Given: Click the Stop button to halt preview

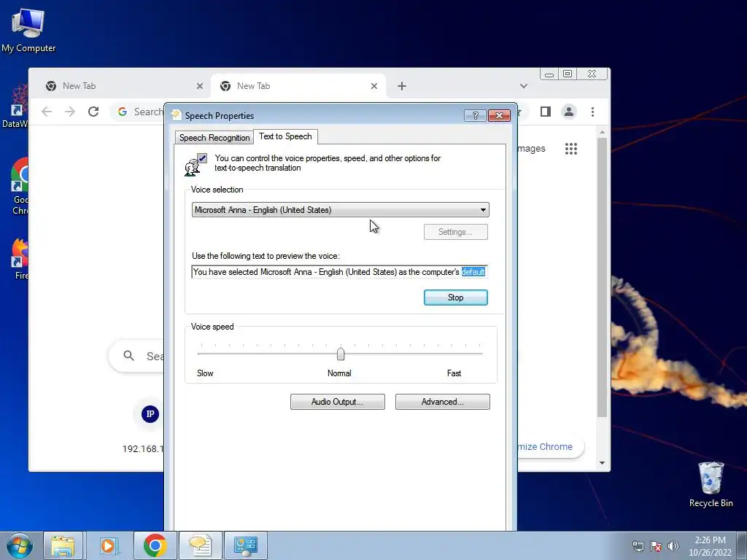Looking at the screenshot, I should point(455,297).
